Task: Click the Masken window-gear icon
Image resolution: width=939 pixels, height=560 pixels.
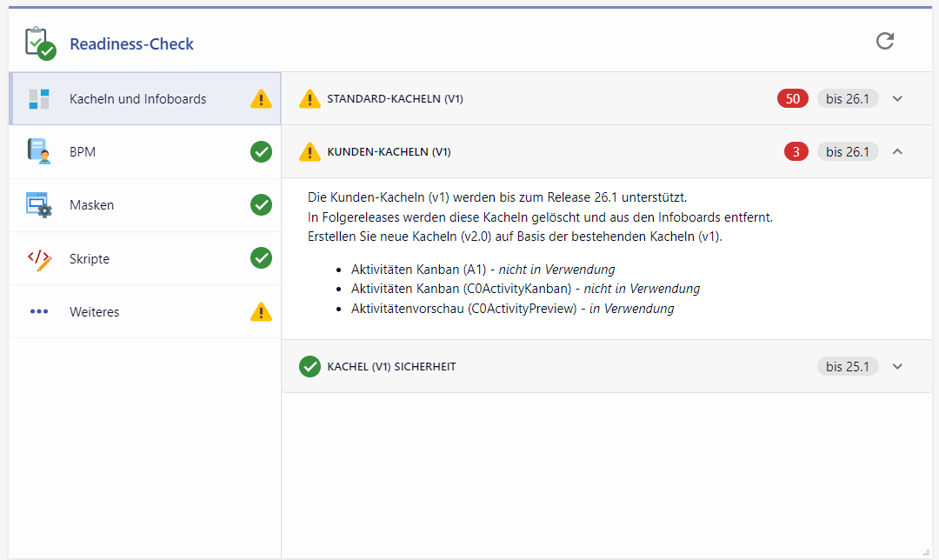Action: [39, 205]
